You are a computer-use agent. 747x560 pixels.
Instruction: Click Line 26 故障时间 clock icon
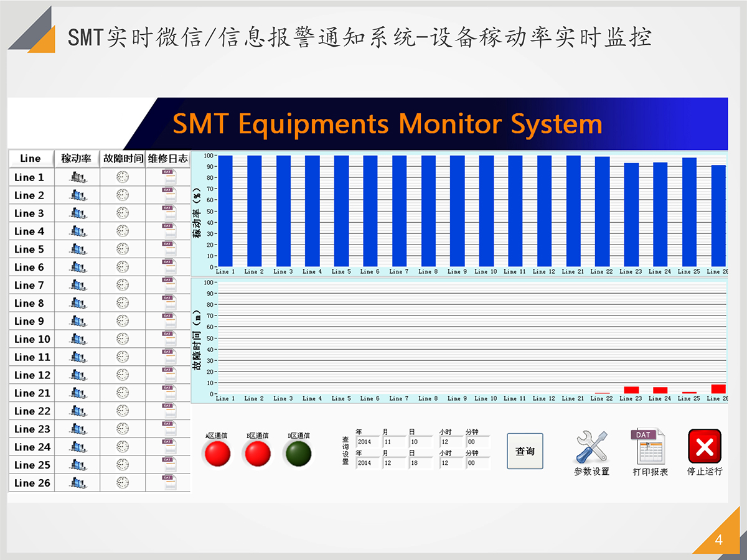[123, 483]
